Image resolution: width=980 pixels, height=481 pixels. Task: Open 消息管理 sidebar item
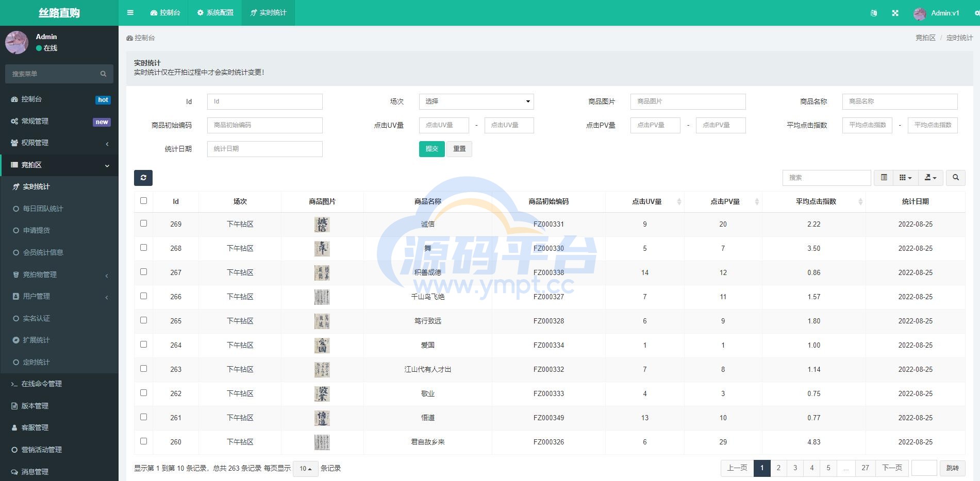pyautogui.click(x=59, y=472)
